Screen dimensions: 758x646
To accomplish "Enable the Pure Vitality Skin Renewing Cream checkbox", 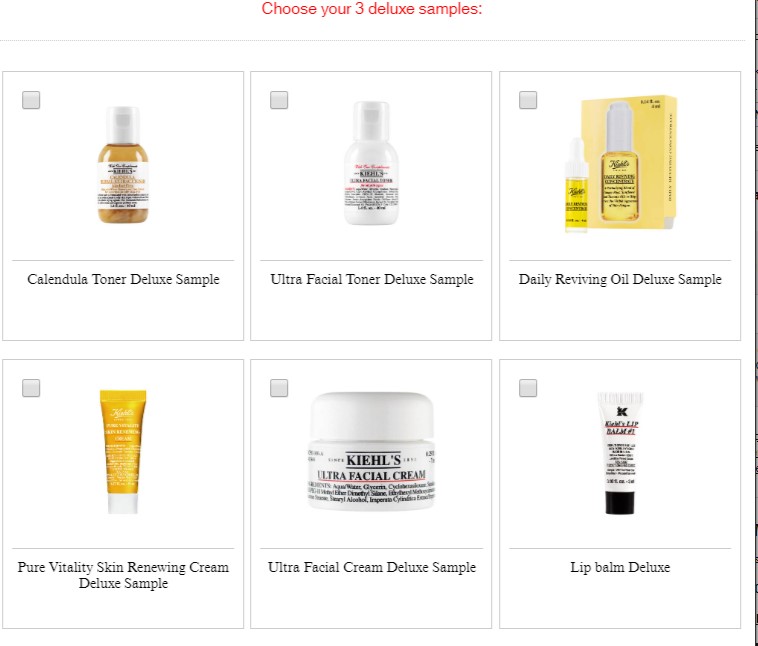I will pos(31,388).
